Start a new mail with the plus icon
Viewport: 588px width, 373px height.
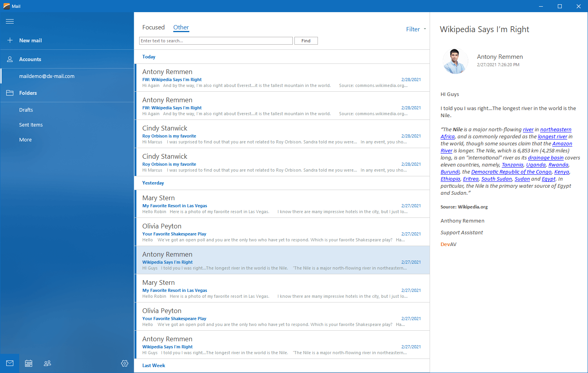(x=9, y=40)
